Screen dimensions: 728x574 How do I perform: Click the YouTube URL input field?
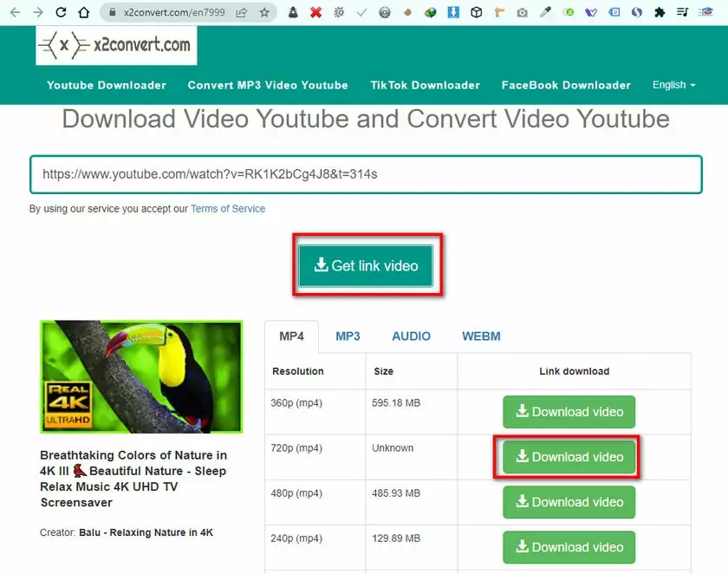click(364, 174)
